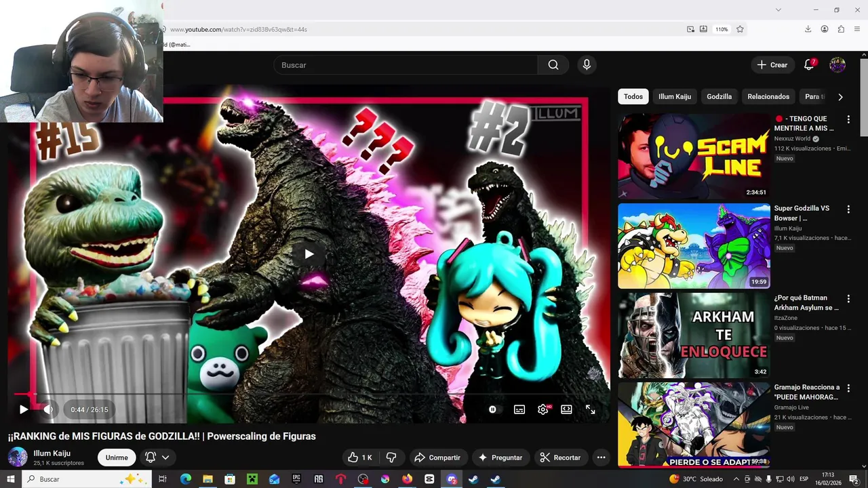The width and height of the screenshot is (868, 488).
Task: Open Illum Kaiju channel avatar
Action: point(18,457)
